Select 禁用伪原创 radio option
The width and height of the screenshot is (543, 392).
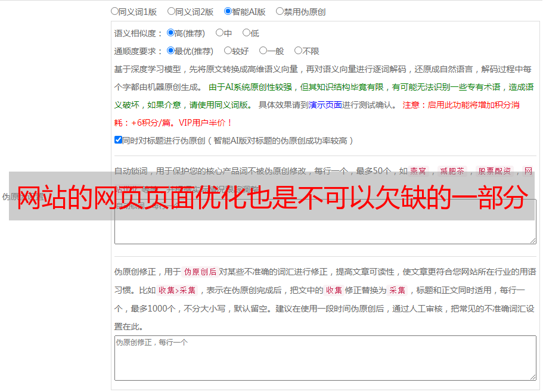280,11
